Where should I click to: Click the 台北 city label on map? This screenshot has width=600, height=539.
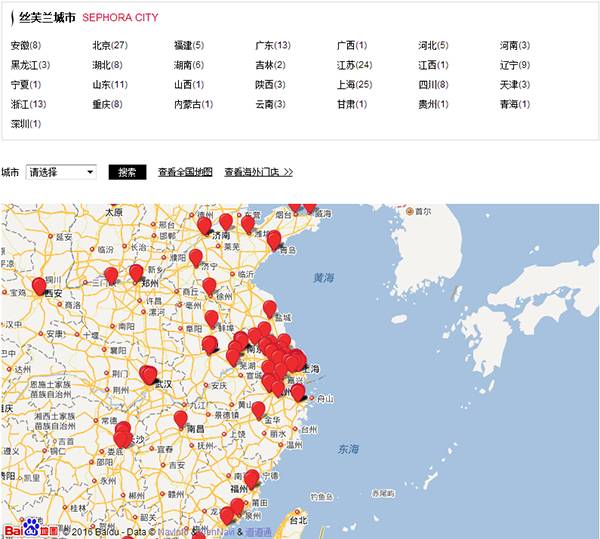[298, 521]
